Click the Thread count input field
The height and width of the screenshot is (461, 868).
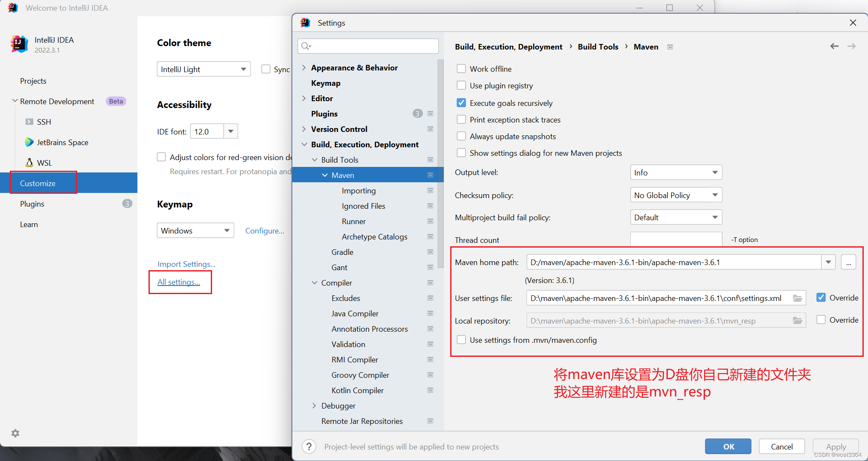[x=676, y=239]
